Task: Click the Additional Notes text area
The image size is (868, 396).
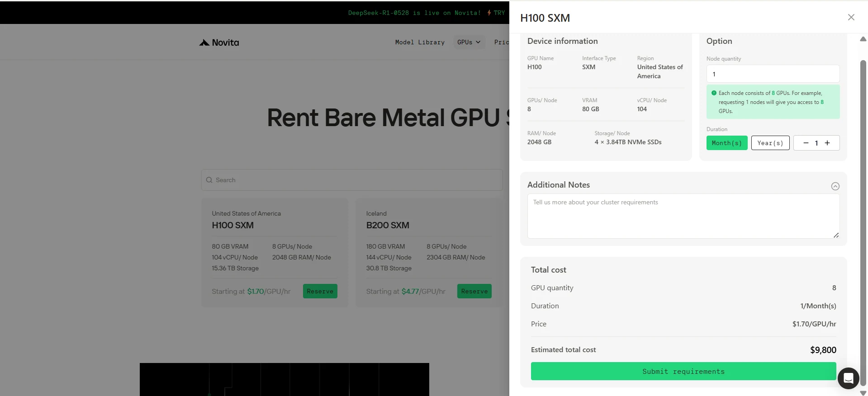Action: [683, 216]
